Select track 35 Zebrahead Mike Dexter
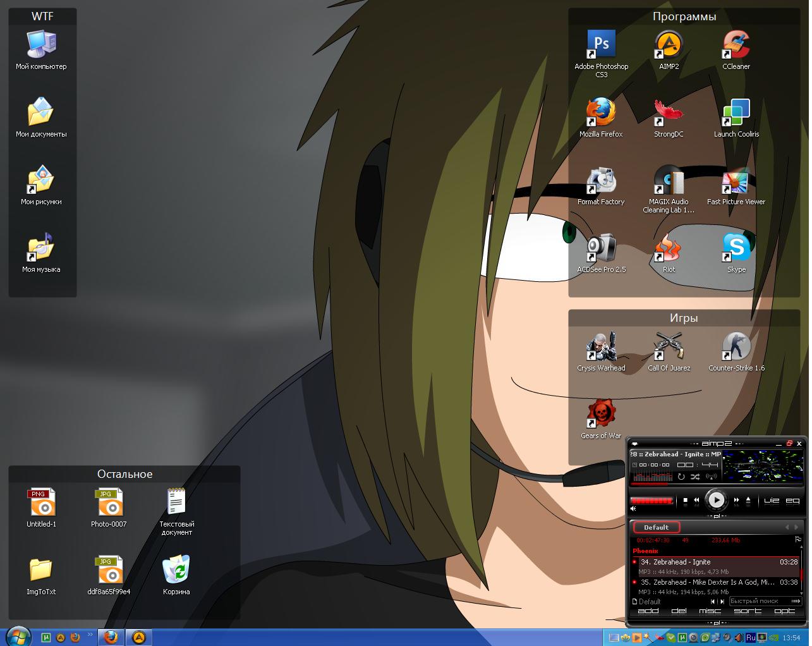 (x=715, y=587)
